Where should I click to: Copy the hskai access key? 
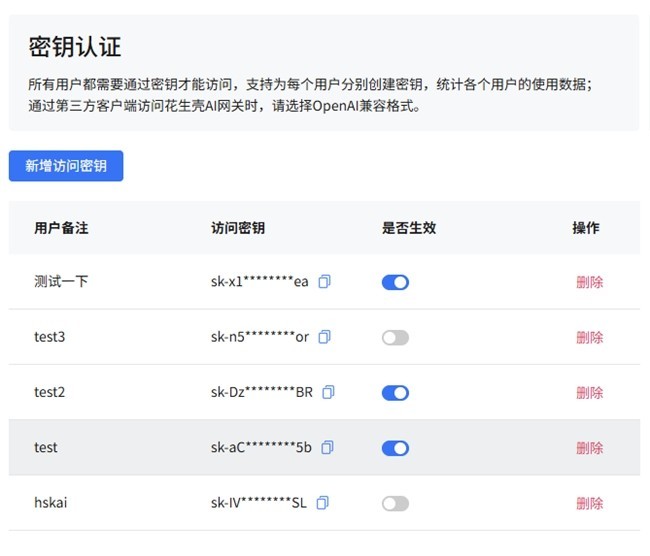pyautogui.click(x=322, y=503)
